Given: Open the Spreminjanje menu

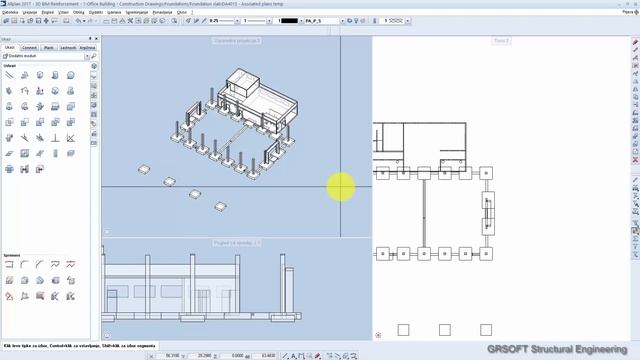Looking at the screenshot, I should pyautogui.click(x=137, y=12).
